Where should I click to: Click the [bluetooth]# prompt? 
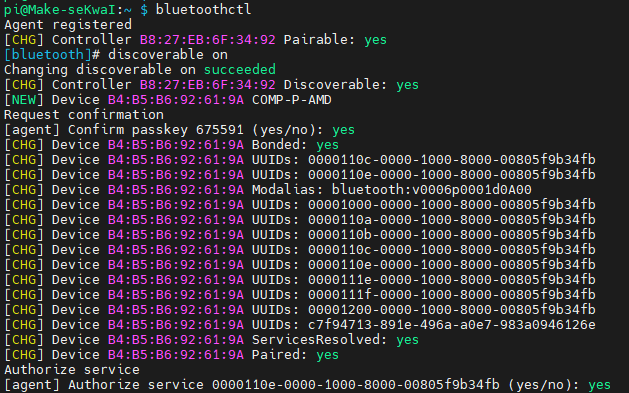pos(52,55)
